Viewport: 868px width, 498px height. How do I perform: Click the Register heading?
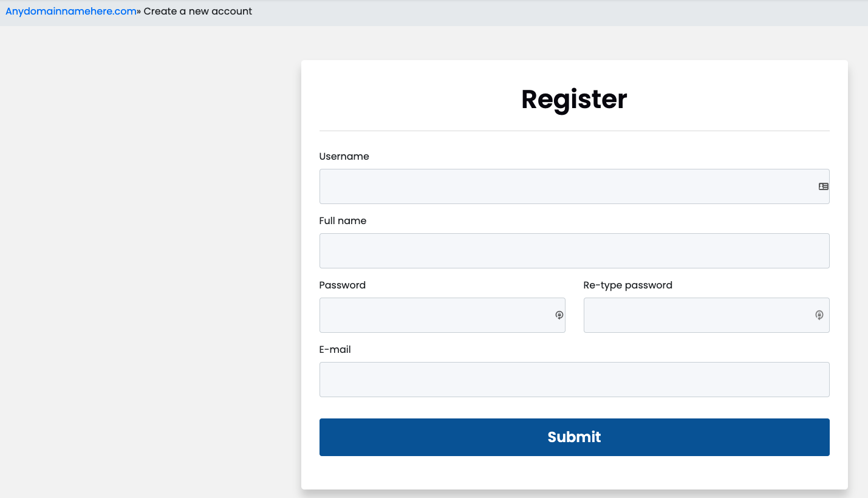[574, 99]
